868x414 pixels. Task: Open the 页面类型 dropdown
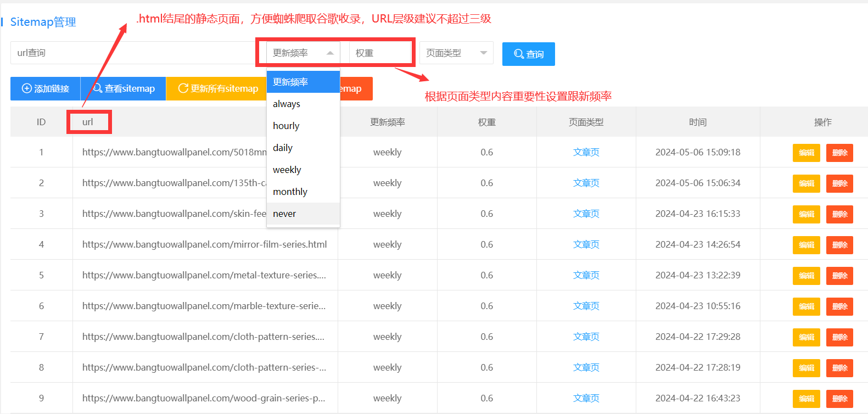456,53
